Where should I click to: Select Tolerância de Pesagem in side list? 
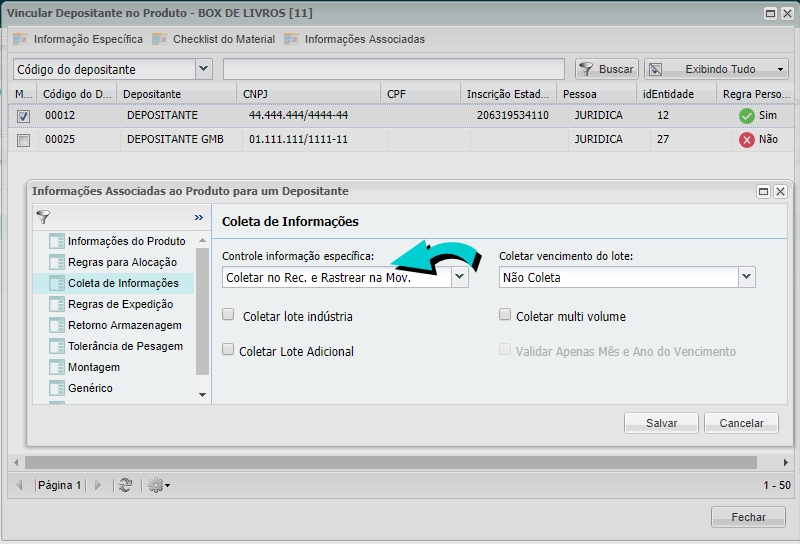tap(126, 346)
